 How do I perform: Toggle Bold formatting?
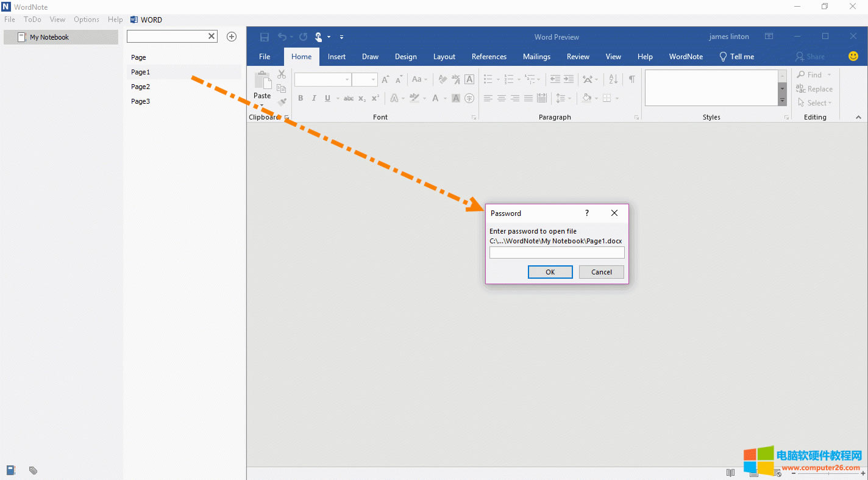coord(301,98)
